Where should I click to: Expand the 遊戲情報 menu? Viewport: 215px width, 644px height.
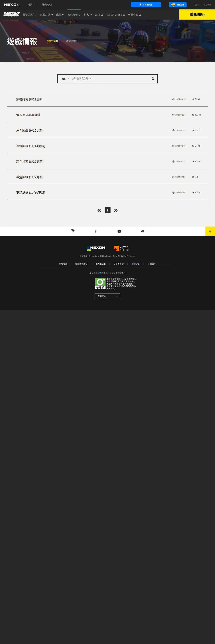point(74,15)
